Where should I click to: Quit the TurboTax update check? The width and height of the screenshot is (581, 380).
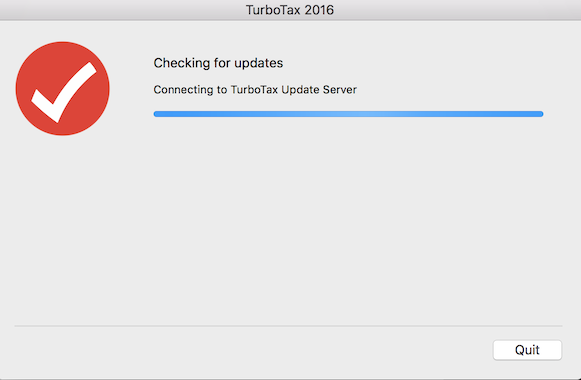pyautogui.click(x=527, y=350)
